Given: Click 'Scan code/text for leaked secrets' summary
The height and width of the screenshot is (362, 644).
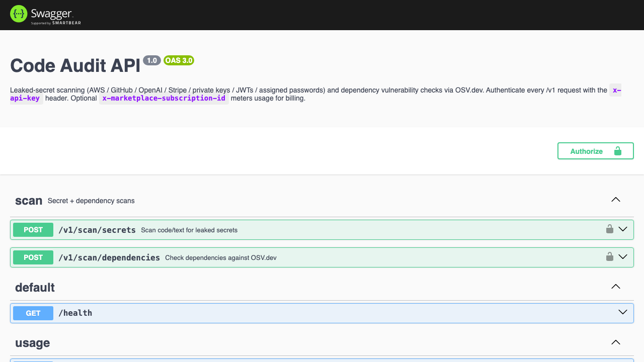Looking at the screenshot, I should 189,230.
